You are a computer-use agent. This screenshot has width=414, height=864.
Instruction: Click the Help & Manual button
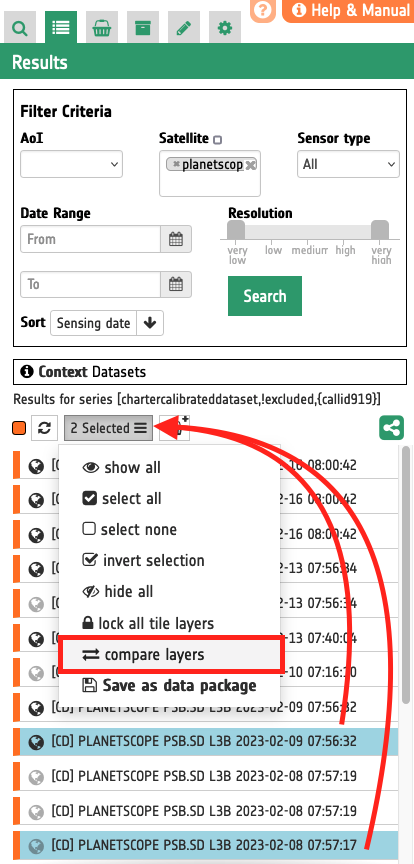348,10
